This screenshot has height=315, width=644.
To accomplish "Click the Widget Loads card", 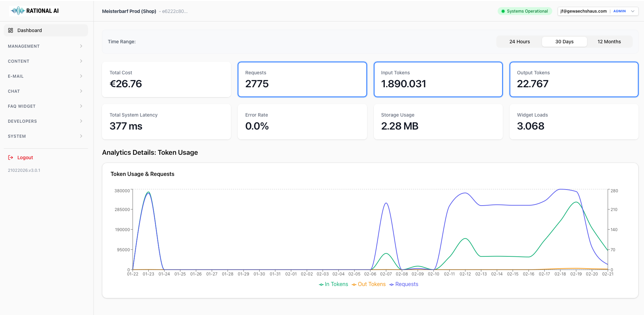I will pos(574,122).
